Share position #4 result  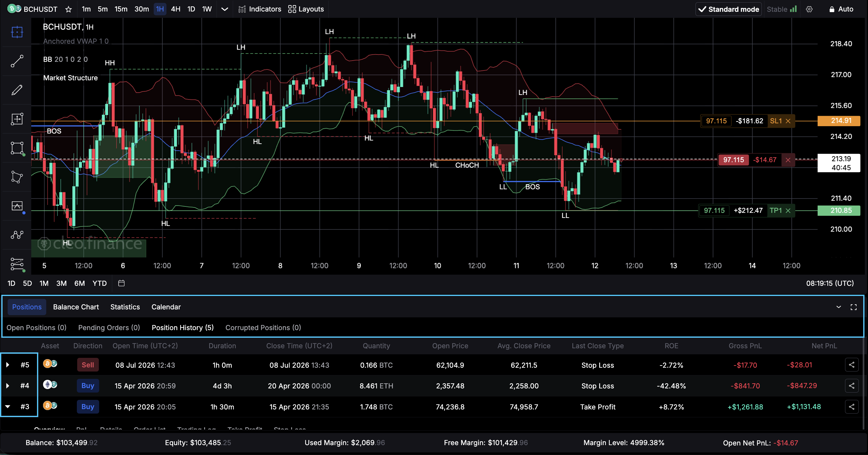851,386
